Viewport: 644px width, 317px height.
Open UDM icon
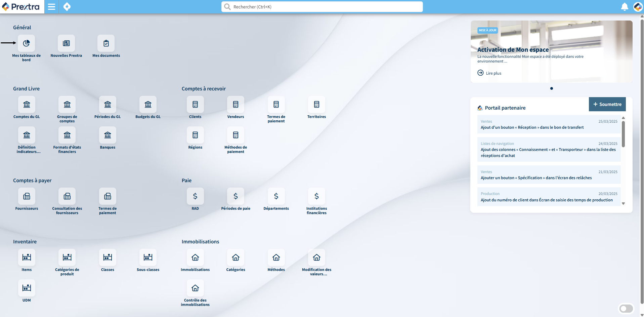(x=27, y=288)
